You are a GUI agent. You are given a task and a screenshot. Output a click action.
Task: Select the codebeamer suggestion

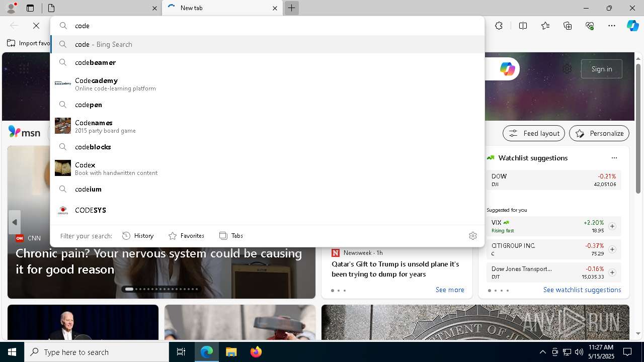coord(267,62)
